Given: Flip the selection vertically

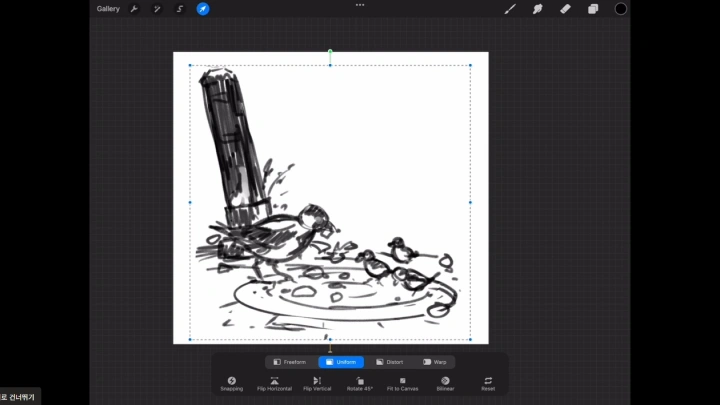Looking at the screenshot, I should [317, 384].
